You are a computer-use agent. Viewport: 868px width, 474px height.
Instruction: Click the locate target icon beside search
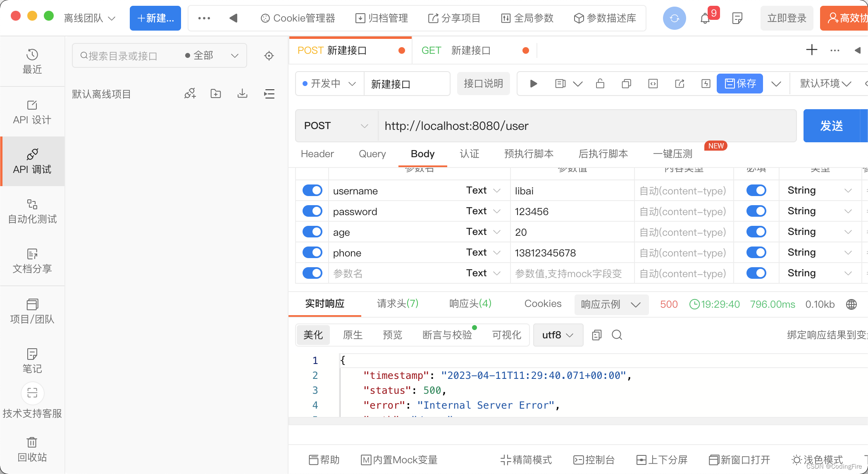[269, 56]
